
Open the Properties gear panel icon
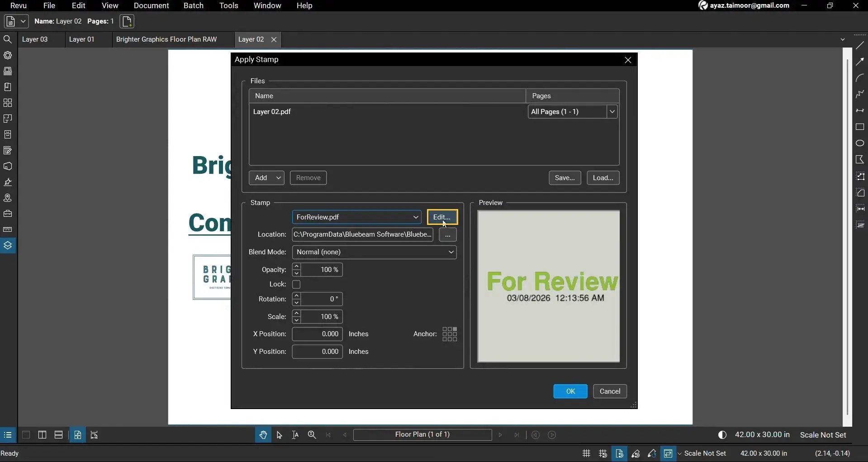[x=8, y=55]
